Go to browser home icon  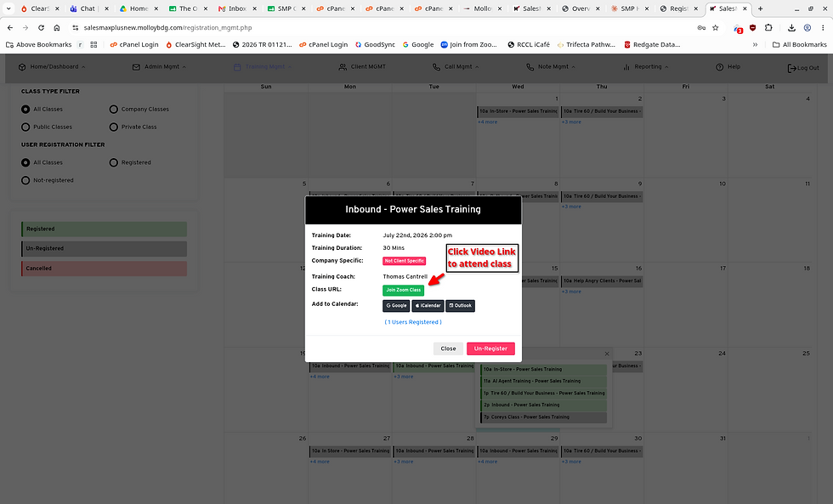click(57, 27)
